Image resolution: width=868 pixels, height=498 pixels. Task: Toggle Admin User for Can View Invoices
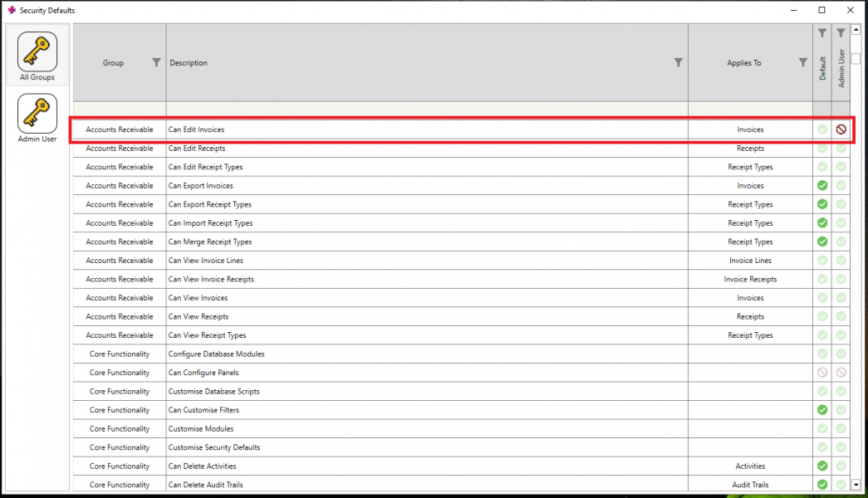click(x=841, y=298)
